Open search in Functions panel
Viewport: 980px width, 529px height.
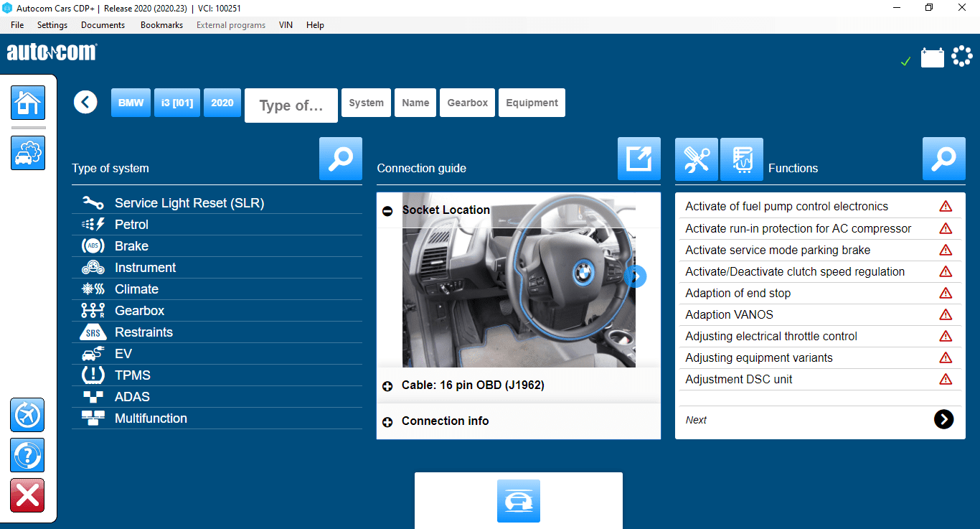[x=943, y=159]
